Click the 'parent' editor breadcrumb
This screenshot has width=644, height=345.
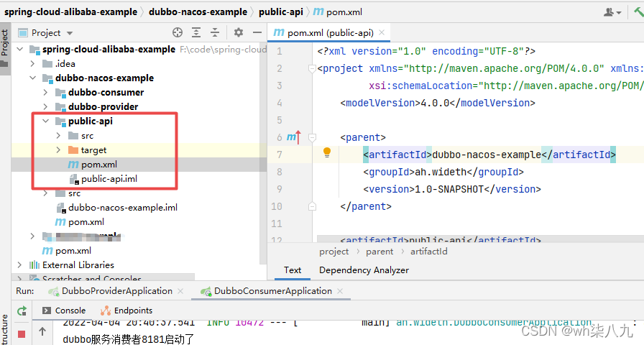379,252
